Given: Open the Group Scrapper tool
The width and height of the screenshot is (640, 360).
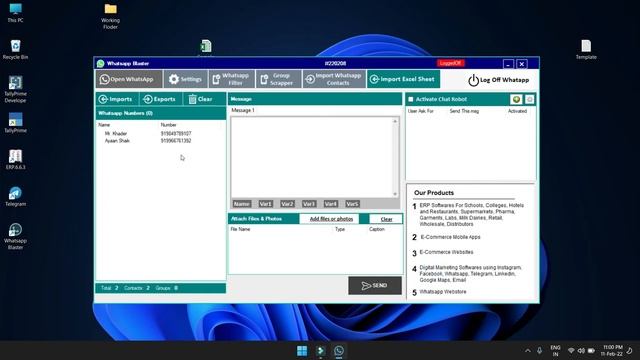Looking at the screenshot, I should pyautogui.click(x=278, y=79).
